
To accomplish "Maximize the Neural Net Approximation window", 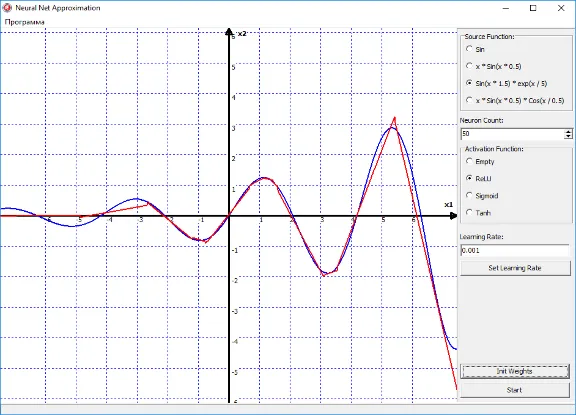I will tap(533, 8).
